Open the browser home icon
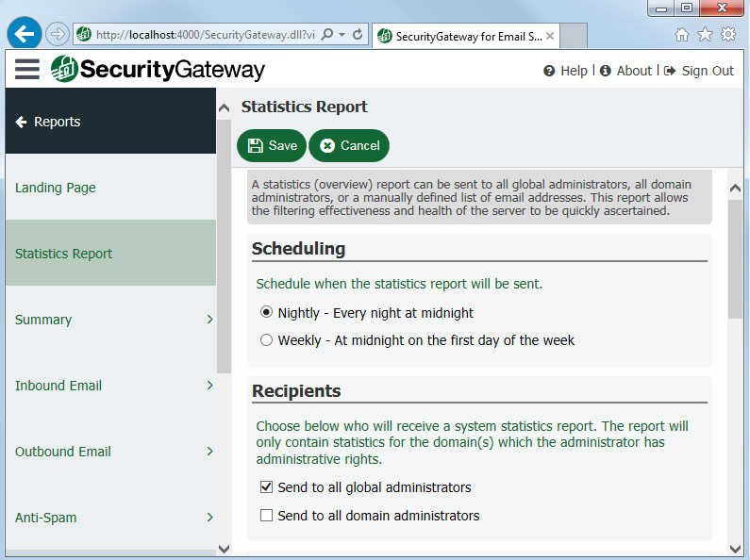 click(682, 34)
